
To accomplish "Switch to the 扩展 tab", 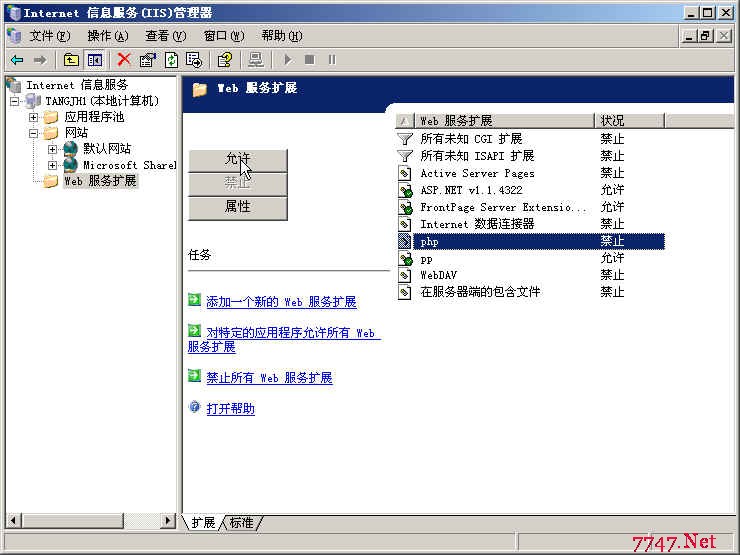I will pyautogui.click(x=203, y=522).
